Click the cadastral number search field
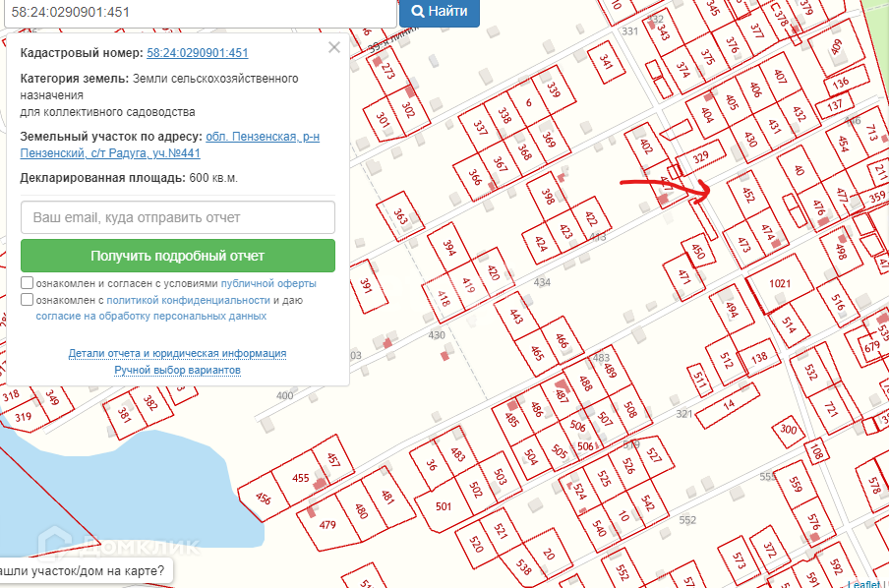 (x=201, y=12)
